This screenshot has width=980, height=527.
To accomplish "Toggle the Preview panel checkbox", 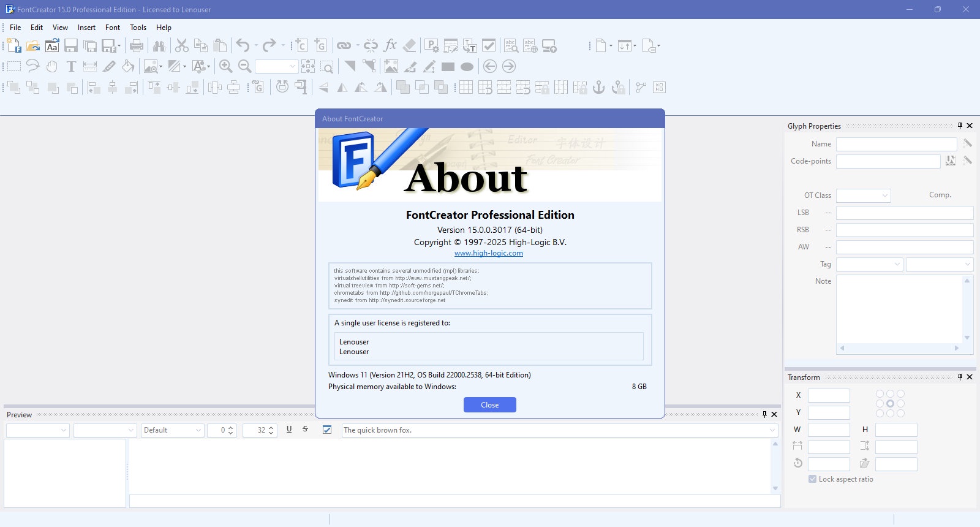I will 327,430.
